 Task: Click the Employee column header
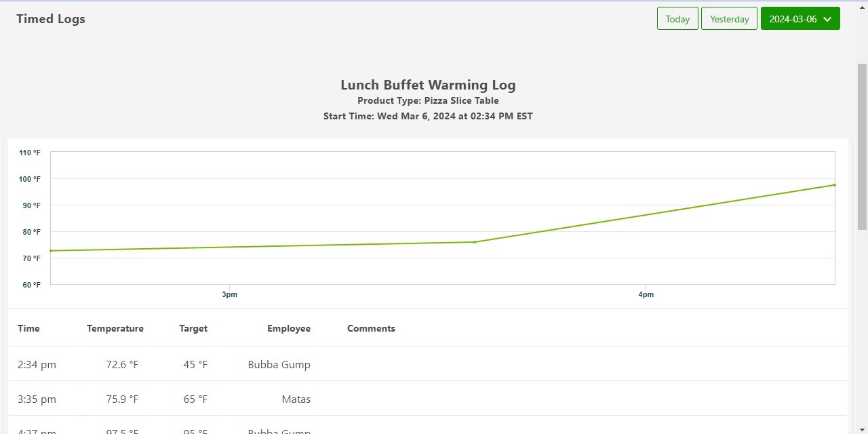[x=288, y=328]
